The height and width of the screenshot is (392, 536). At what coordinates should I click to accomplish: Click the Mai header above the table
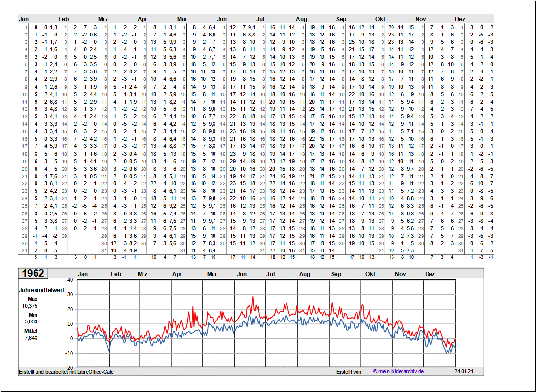[182, 19]
